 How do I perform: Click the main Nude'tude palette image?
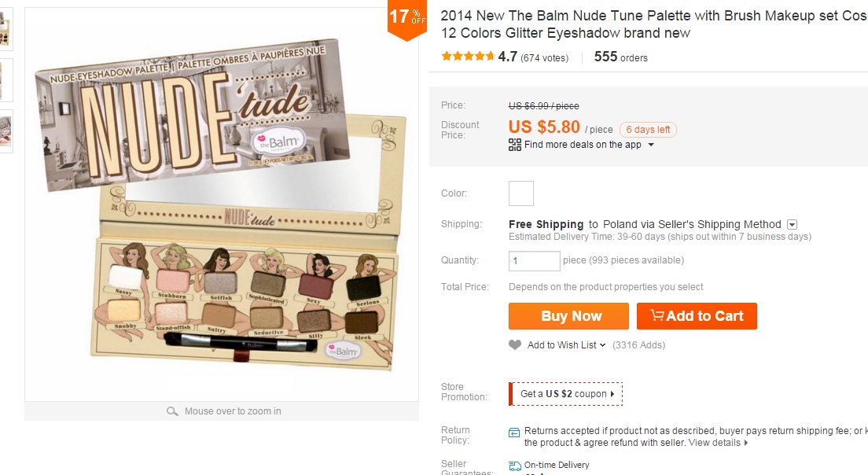point(221,204)
